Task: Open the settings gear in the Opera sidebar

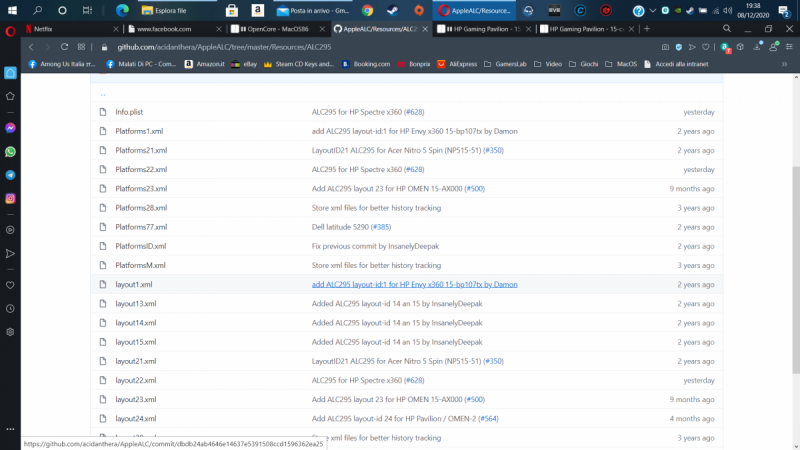Action: click(10, 332)
